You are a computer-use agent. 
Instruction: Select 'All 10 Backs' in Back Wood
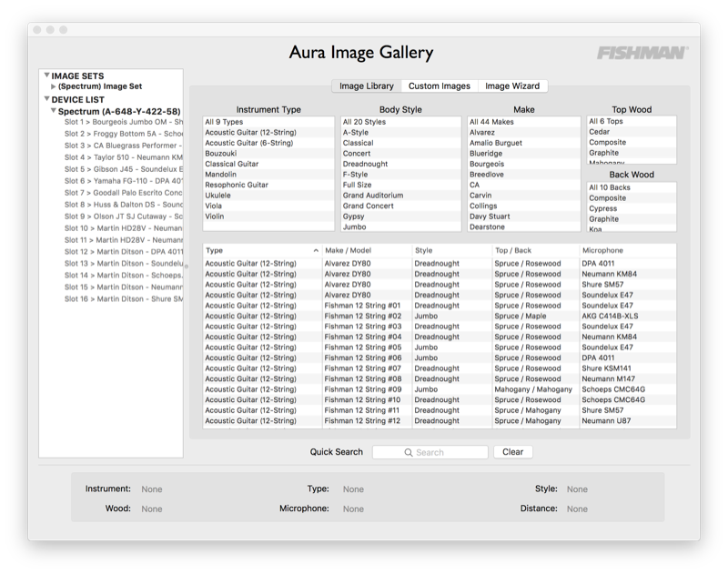click(632, 187)
